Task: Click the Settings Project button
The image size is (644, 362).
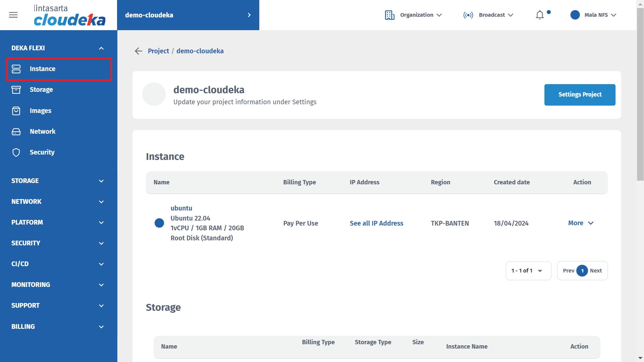Action: coord(580,95)
